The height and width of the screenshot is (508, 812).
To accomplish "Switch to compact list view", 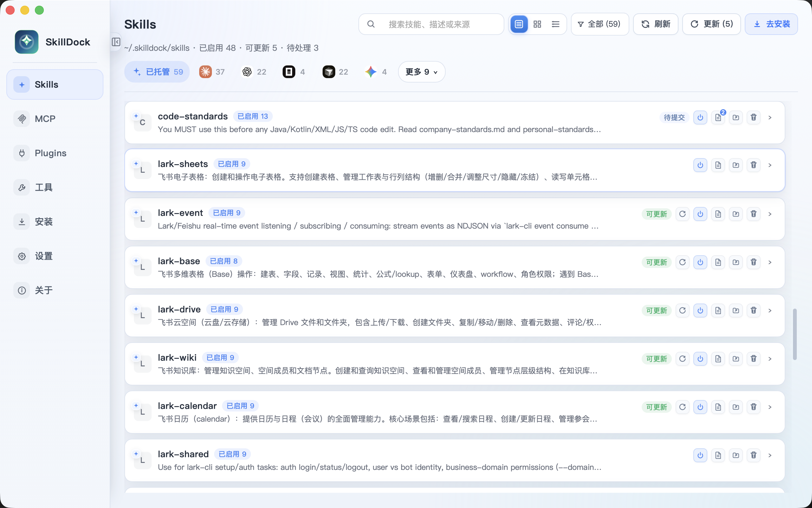I will [x=556, y=24].
